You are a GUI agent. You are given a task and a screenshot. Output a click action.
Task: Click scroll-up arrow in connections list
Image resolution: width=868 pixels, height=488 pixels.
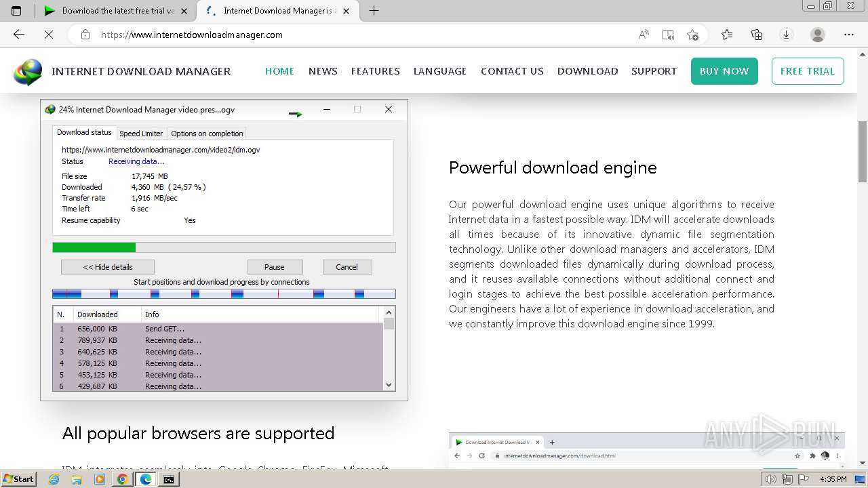coord(389,312)
